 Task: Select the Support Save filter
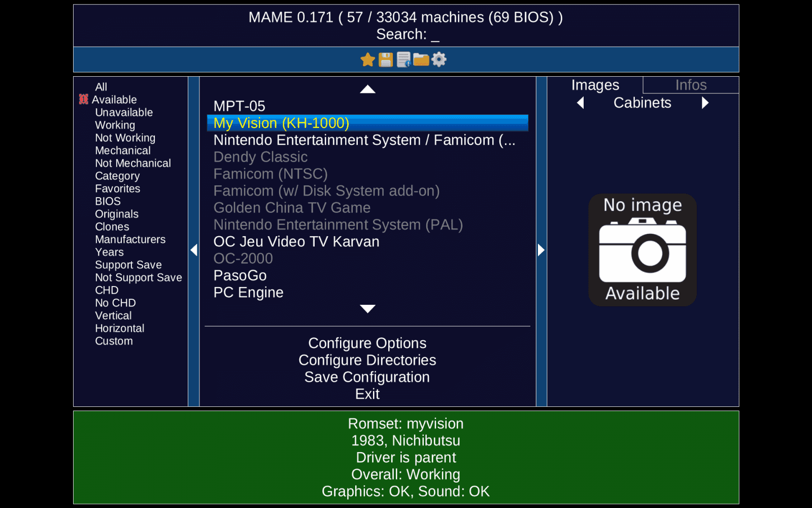click(128, 265)
